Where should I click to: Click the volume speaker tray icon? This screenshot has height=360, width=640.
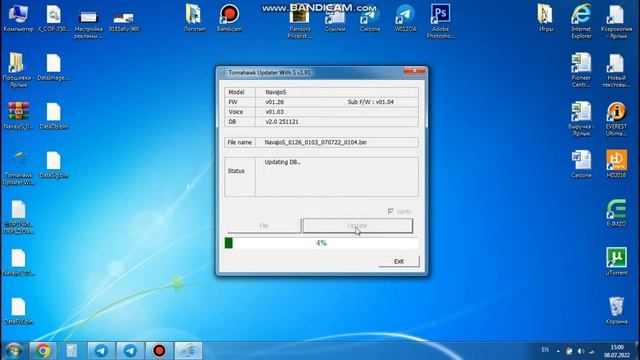[581, 351]
